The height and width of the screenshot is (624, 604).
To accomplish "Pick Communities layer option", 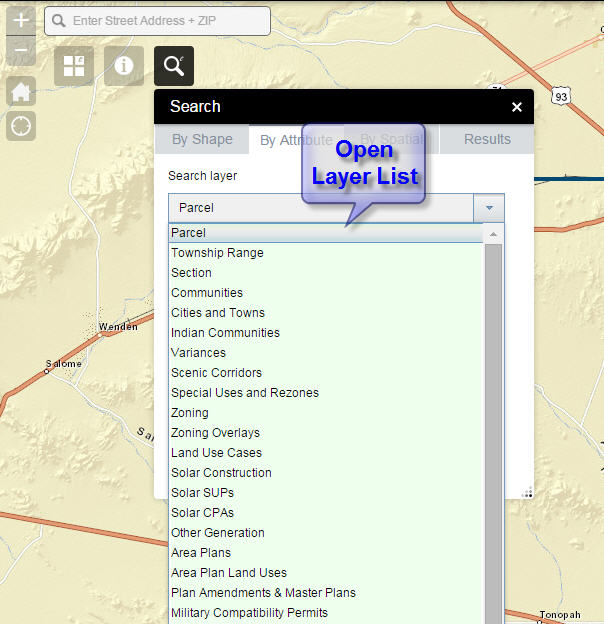I will (325, 292).
